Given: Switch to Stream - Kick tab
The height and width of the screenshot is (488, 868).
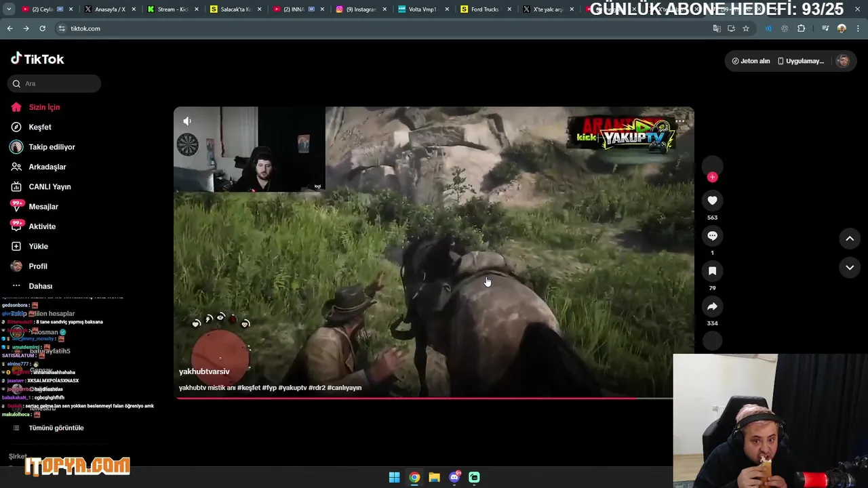Looking at the screenshot, I should pyautogui.click(x=172, y=9).
